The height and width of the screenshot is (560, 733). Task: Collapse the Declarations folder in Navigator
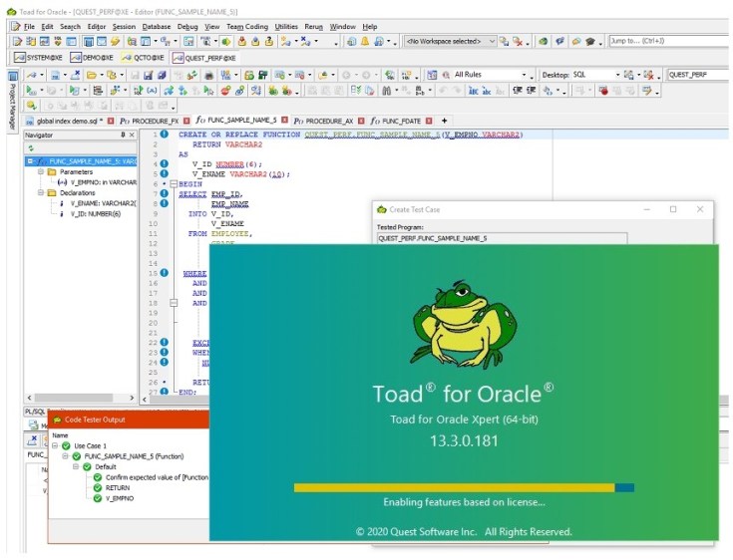41,192
